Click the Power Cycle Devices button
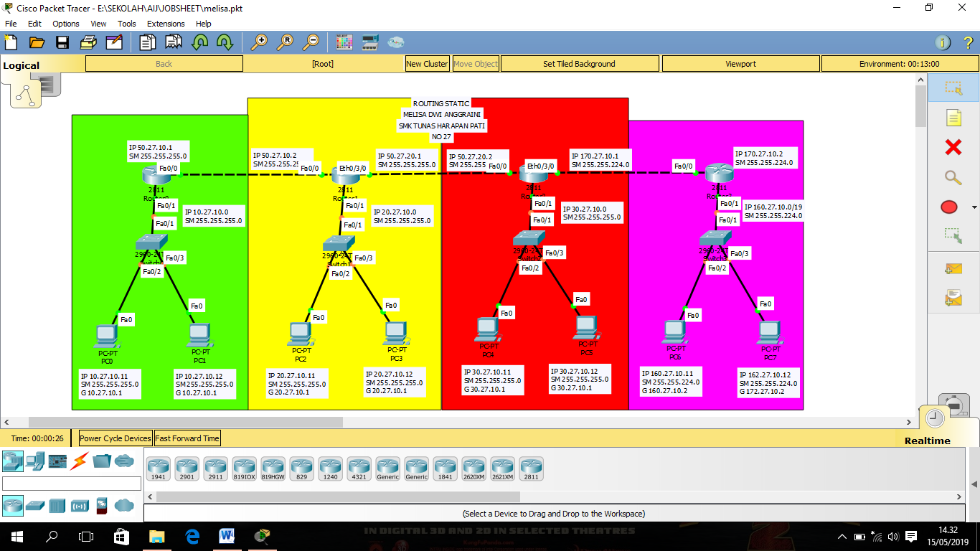This screenshot has height=551, width=980. click(114, 438)
